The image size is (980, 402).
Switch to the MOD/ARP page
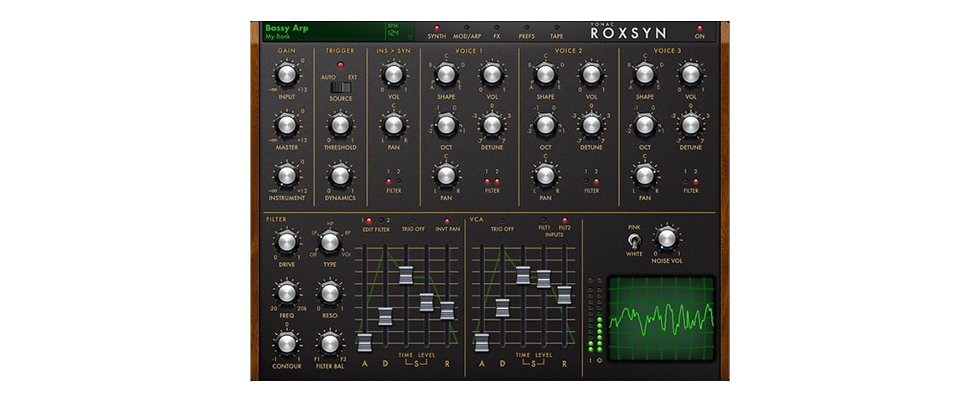[467, 32]
